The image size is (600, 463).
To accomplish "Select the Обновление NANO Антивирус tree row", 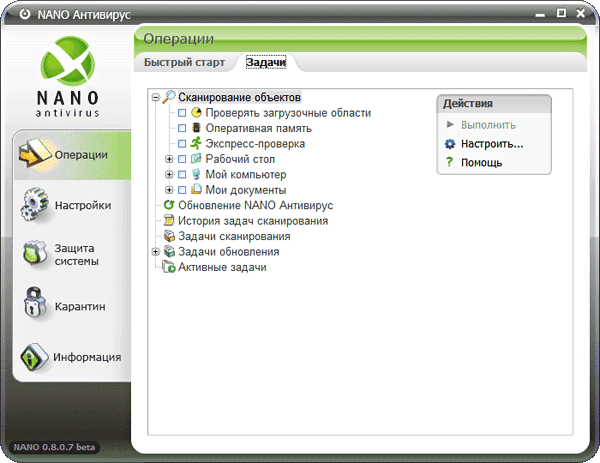I will pos(256,205).
